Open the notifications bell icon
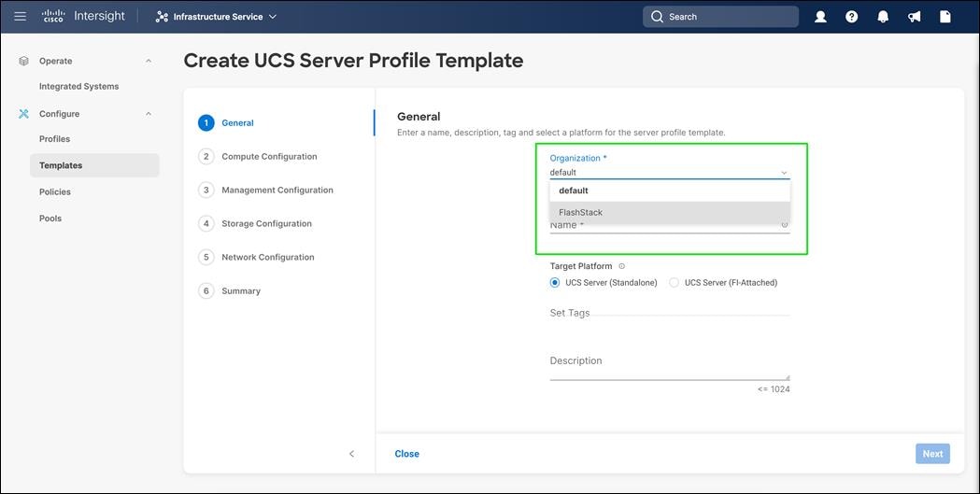The width and height of the screenshot is (980, 494). pos(883,17)
